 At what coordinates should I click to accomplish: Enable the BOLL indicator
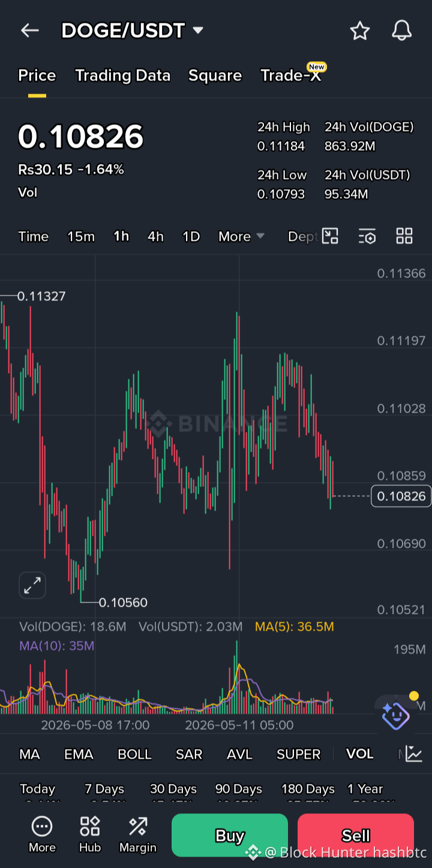pyautogui.click(x=134, y=754)
